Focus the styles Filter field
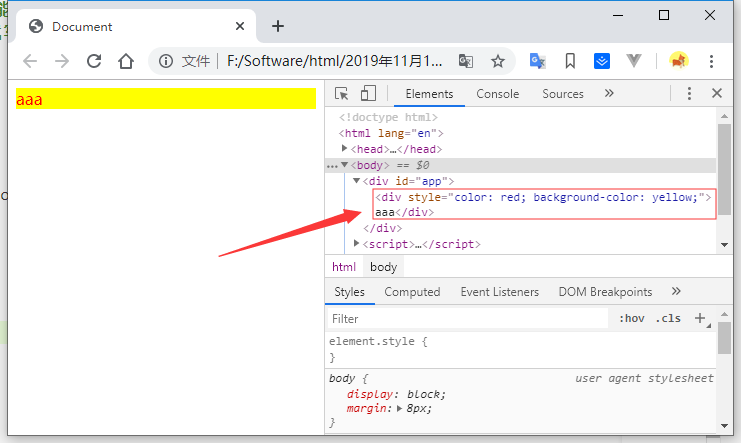The height and width of the screenshot is (443, 741). [x=467, y=319]
